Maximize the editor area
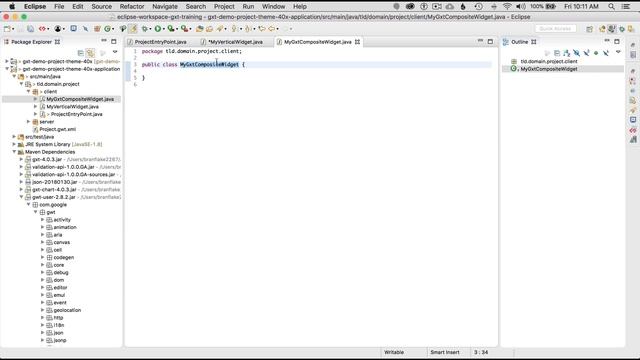 tap(490, 41)
